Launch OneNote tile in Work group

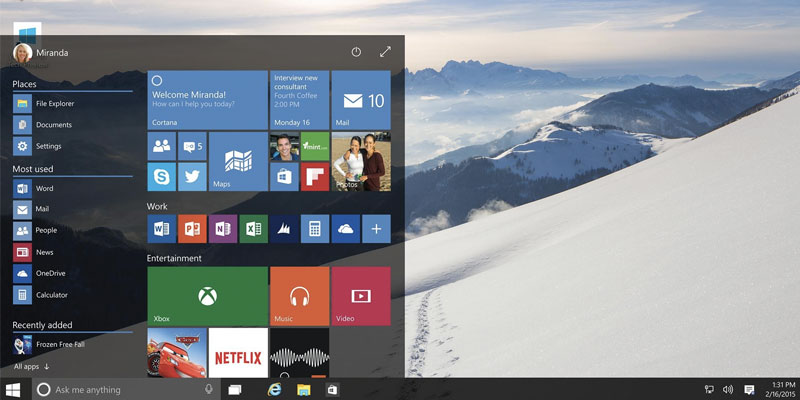coord(223,229)
